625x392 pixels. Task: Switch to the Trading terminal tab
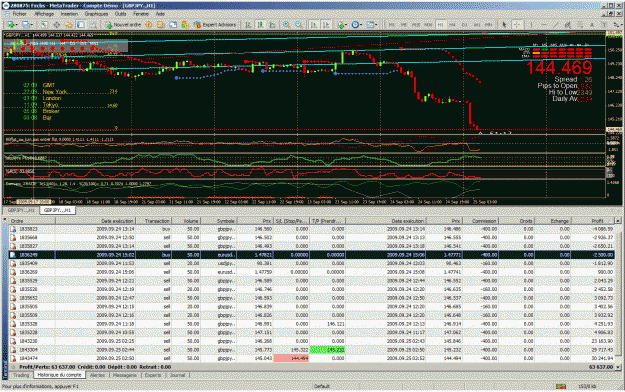click(21, 375)
